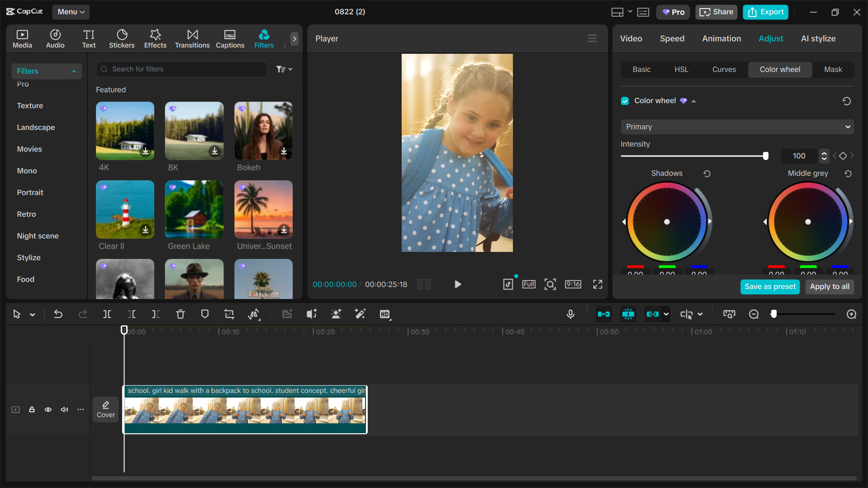Image resolution: width=868 pixels, height=488 pixels.
Task: Open the Primary color wheel dropdown
Action: [736, 127]
